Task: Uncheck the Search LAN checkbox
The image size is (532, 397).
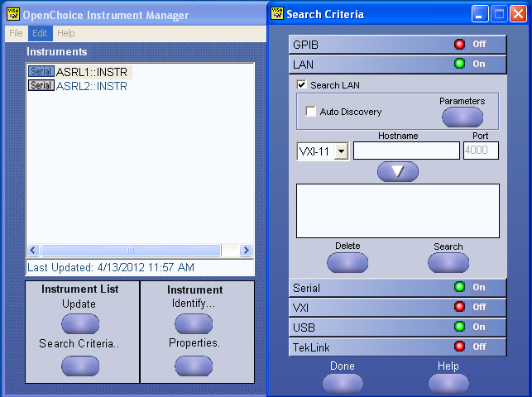Action: tap(301, 84)
